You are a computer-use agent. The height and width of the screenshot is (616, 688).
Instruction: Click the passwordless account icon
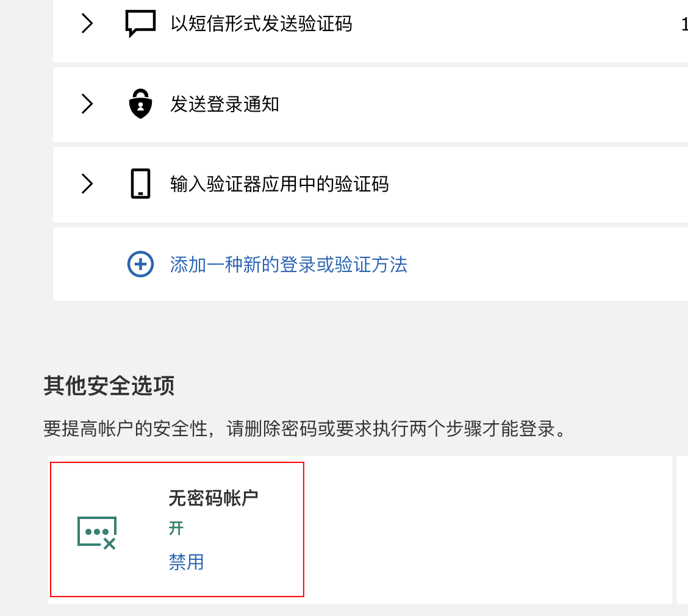pos(97,533)
